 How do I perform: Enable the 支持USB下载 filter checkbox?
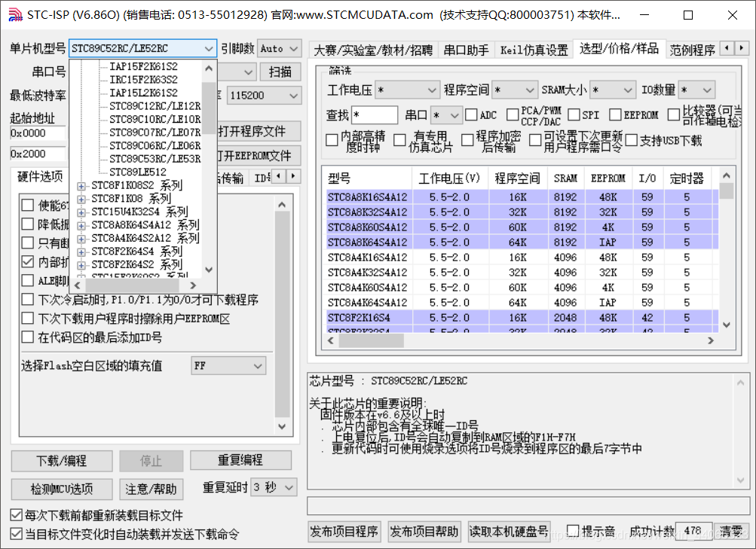pyautogui.click(x=631, y=141)
